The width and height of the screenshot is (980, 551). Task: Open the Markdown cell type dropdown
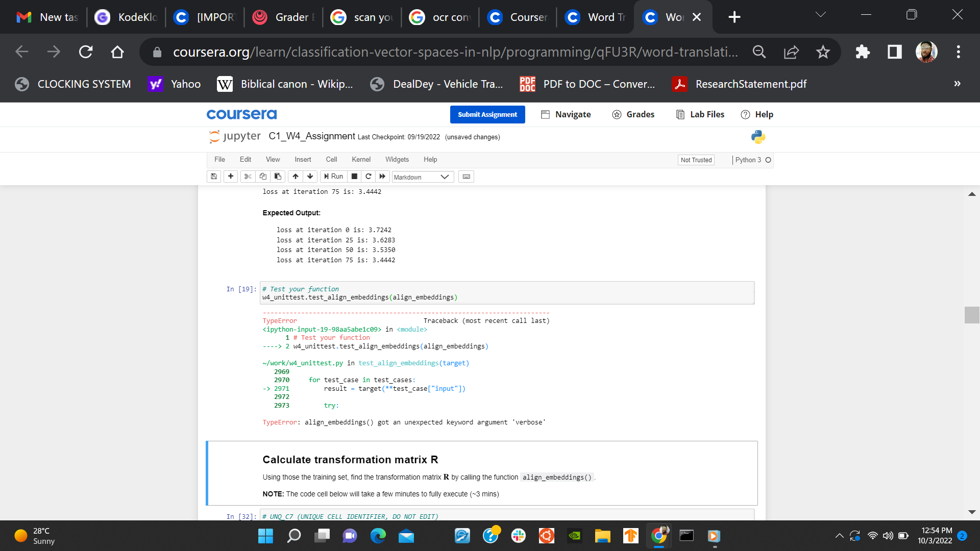click(422, 177)
